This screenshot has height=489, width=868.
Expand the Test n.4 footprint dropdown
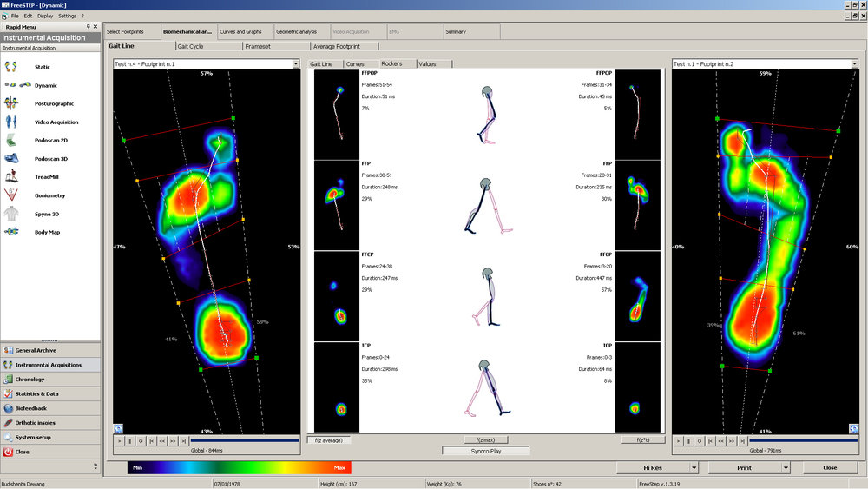tap(296, 64)
